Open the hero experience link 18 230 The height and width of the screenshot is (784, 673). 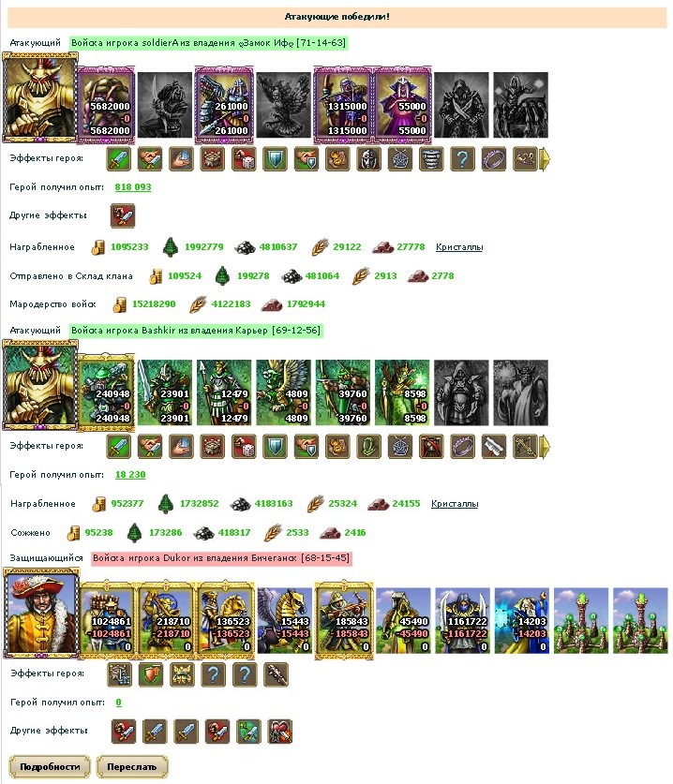coord(130,475)
